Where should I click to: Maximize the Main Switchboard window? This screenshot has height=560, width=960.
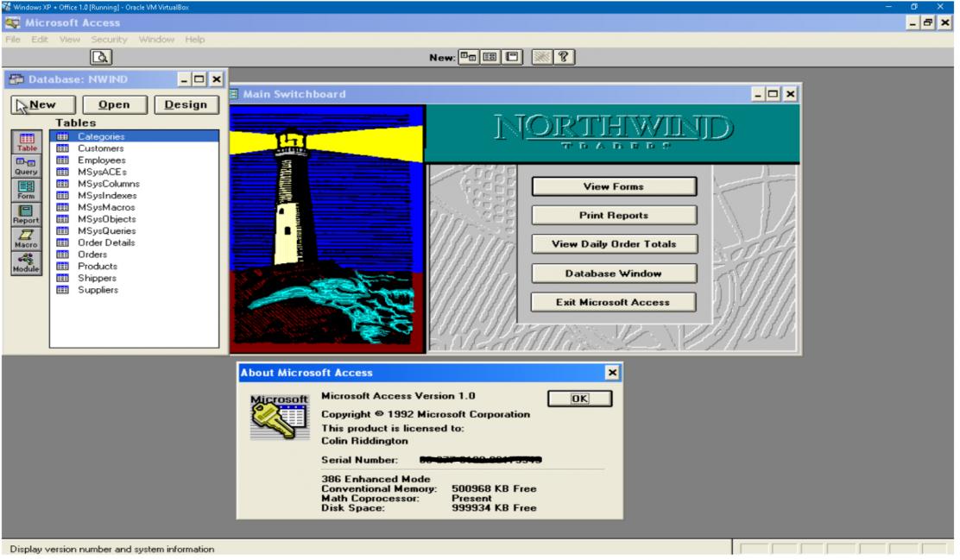(774, 94)
